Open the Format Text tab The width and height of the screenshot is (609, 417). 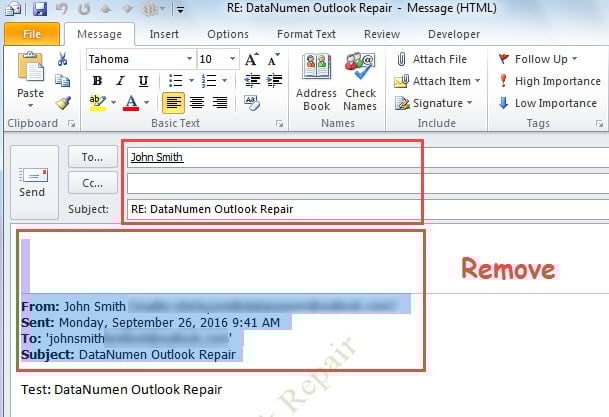(306, 34)
